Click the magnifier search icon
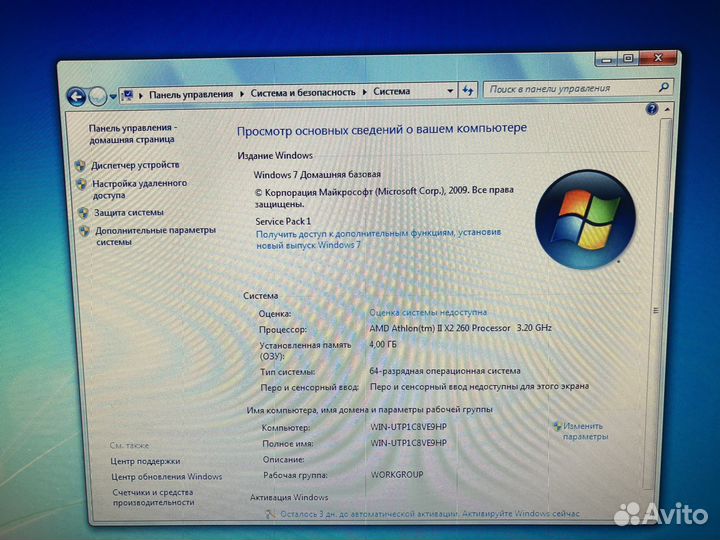This screenshot has height=540, width=720. click(664, 86)
